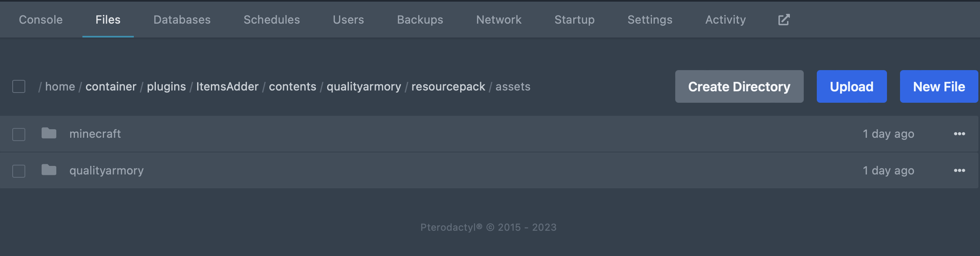Click the New File button

coord(938,86)
